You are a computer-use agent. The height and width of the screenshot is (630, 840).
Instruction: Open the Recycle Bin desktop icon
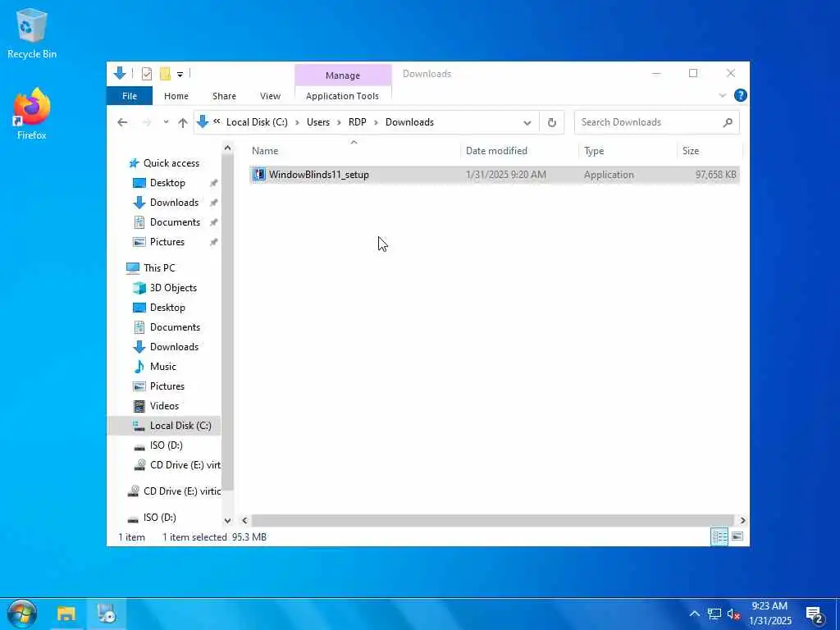[32, 33]
